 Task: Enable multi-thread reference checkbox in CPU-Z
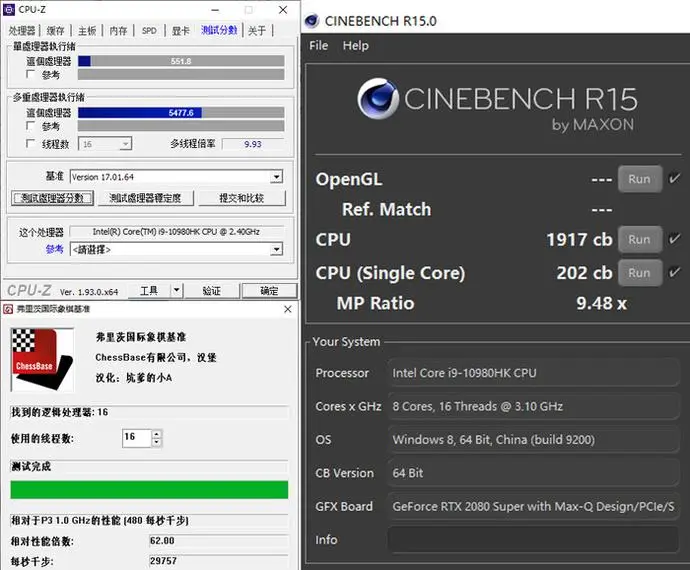30,125
